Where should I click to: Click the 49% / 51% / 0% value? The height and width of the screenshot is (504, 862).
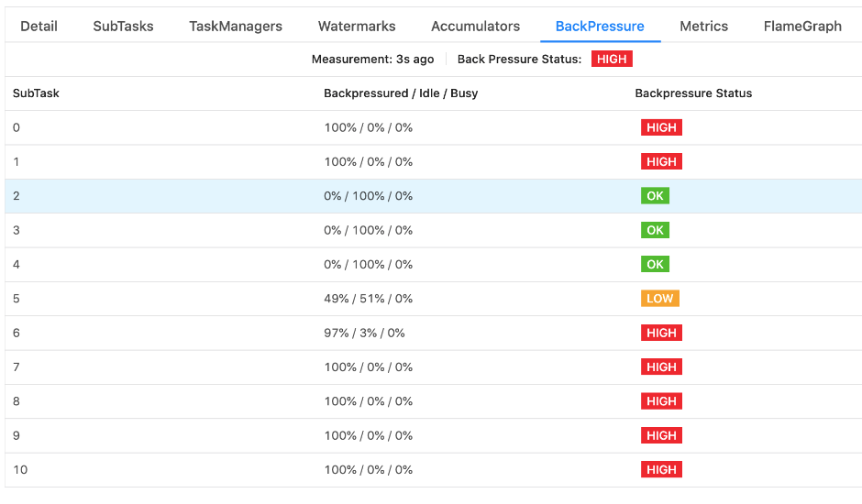point(368,299)
